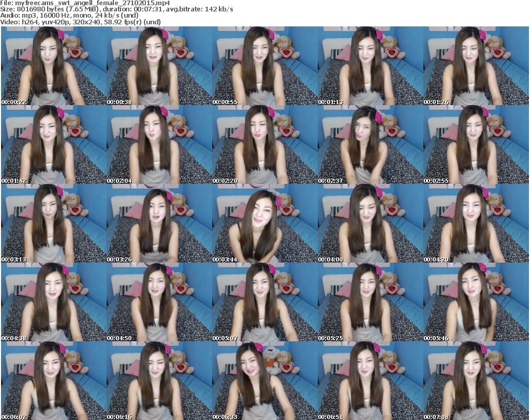Open the thumbnail stamped 00:02:37
This screenshot has height=420, width=530.
pyautogui.click(x=371, y=144)
